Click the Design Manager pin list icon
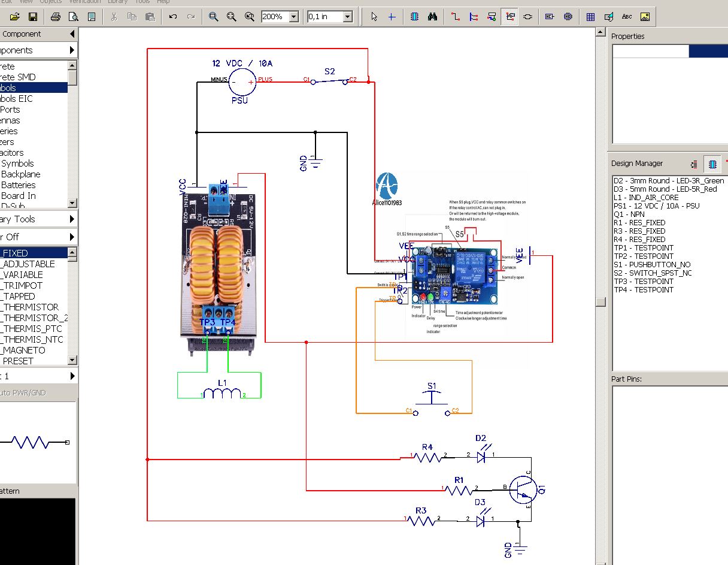This screenshot has height=565, width=728. pyautogui.click(x=694, y=164)
